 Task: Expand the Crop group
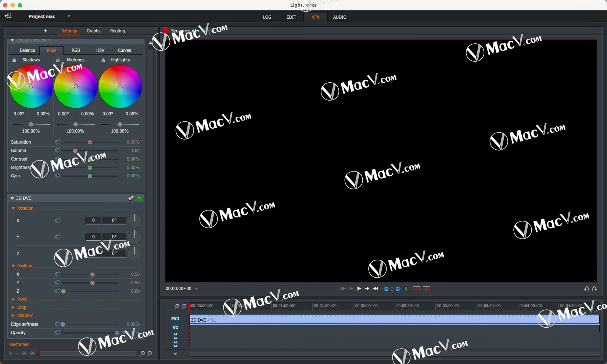[x=14, y=307]
